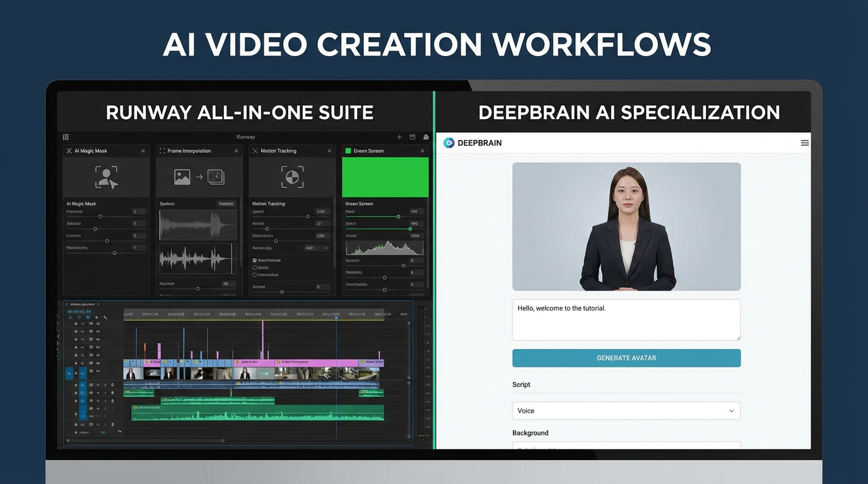
Task: Click the solid green preview in Green Screen panel
Action: (385, 177)
